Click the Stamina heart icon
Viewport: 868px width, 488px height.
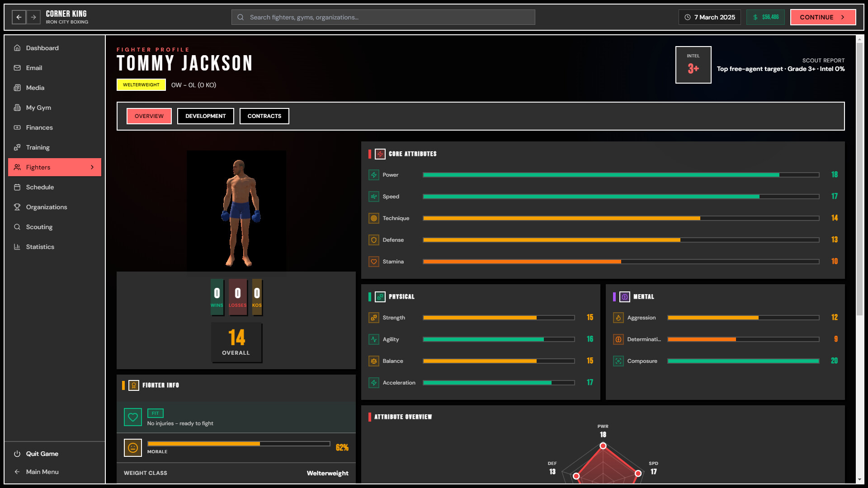tap(374, 262)
